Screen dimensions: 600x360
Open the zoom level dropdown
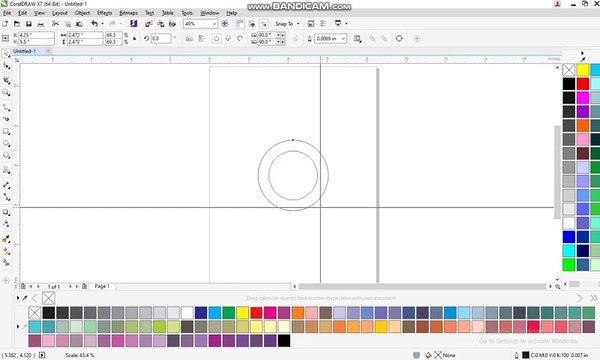tap(214, 24)
